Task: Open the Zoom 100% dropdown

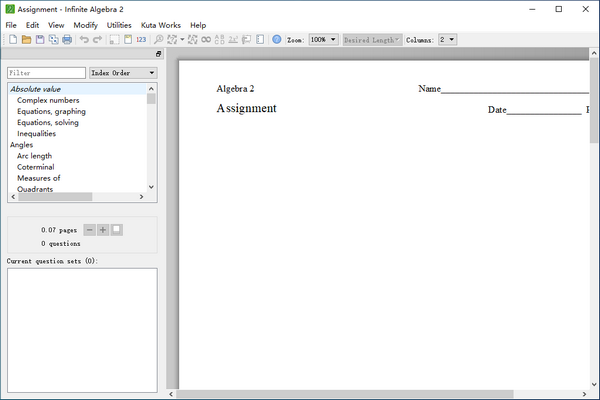Action: (x=323, y=40)
